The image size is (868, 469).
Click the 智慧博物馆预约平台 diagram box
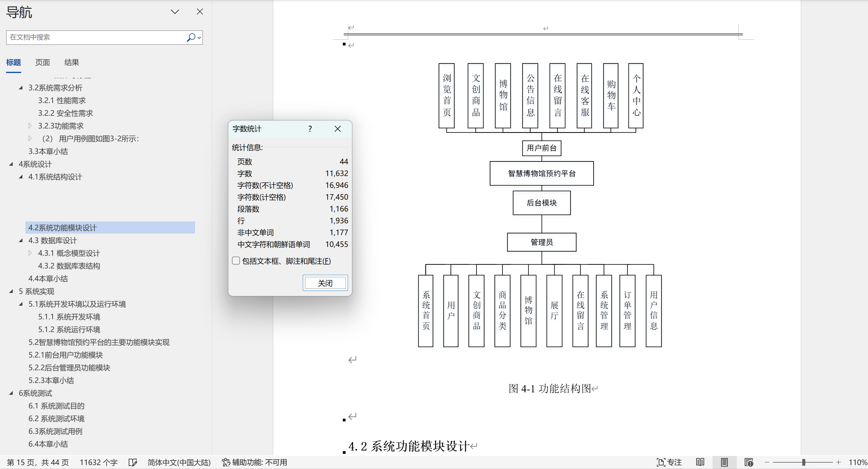pyautogui.click(x=542, y=173)
